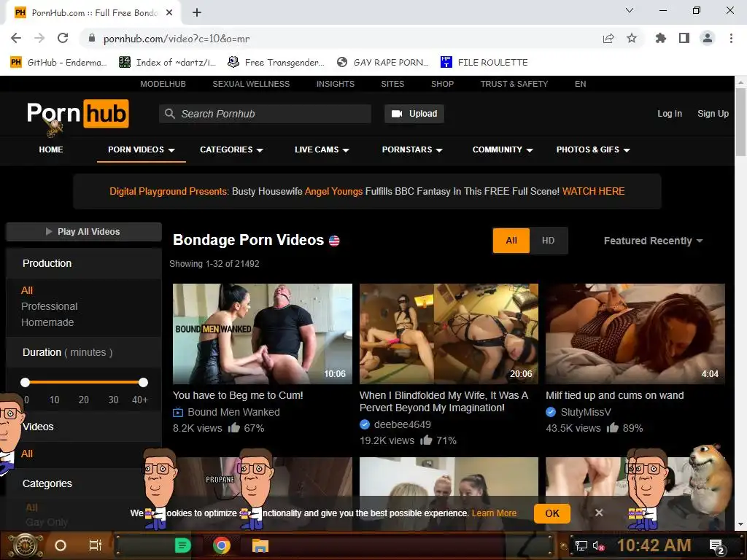
Task: Open the notification center icon
Action: [717, 547]
